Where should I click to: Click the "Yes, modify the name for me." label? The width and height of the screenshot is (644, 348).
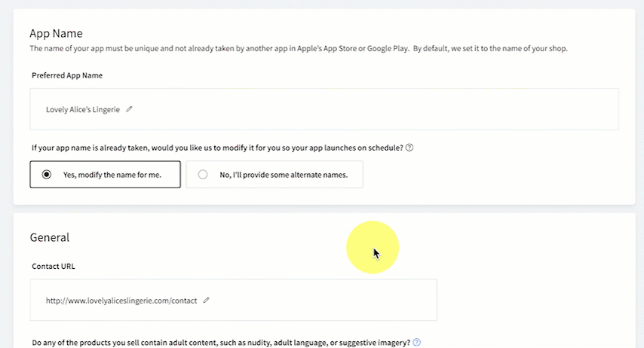pyautogui.click(x=112, y=175)
